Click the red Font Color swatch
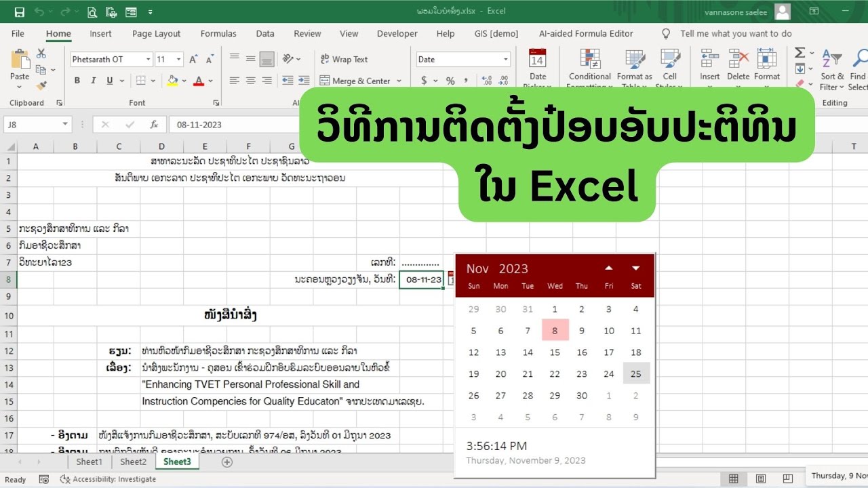868x488 pixels. click(x=199, y=81)
